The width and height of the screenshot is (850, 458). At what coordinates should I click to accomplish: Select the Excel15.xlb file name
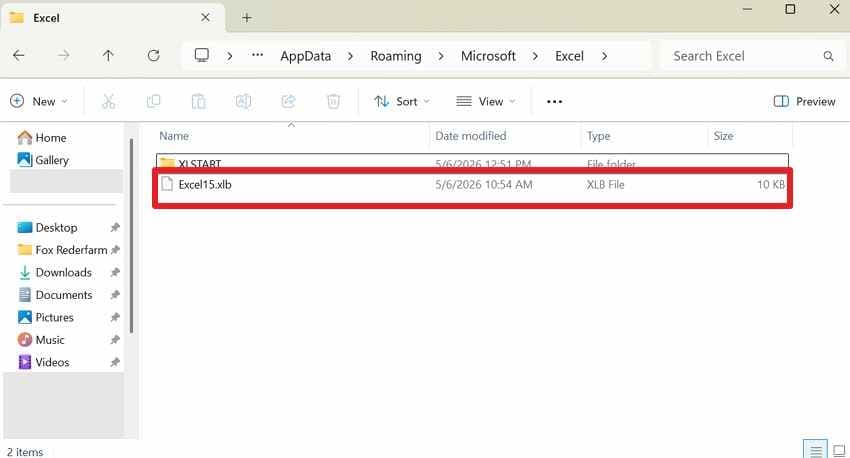coord(205,184)
